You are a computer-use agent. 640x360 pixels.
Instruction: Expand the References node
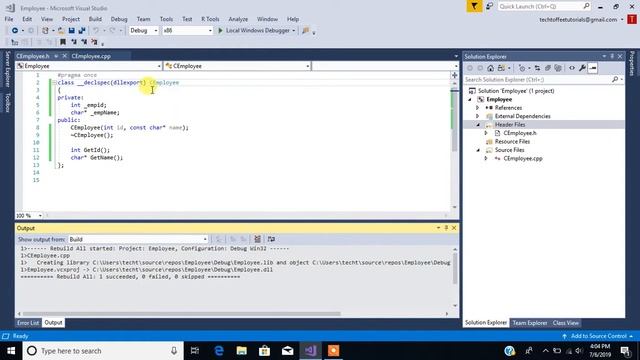(477, 108)
